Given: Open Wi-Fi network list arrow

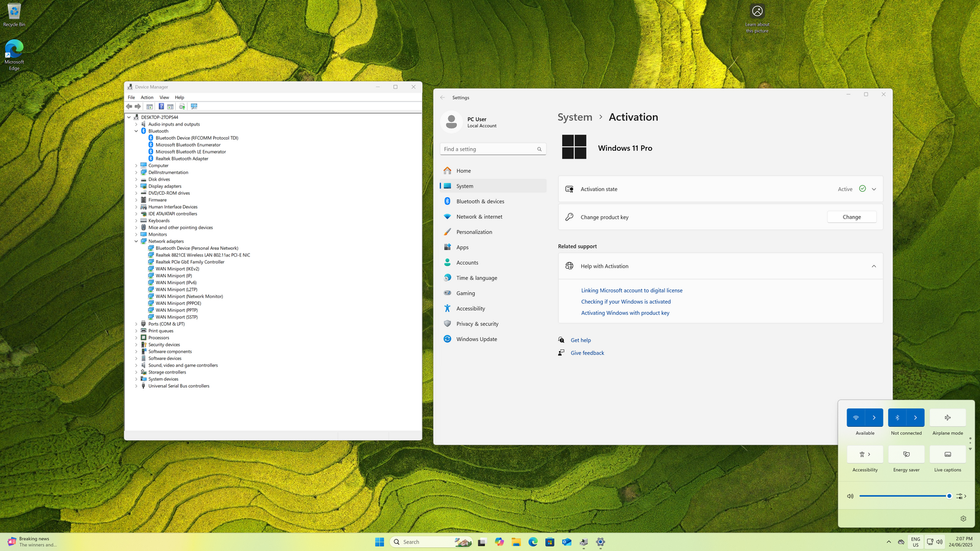Looking at the screenshot, I should (874, 418).
